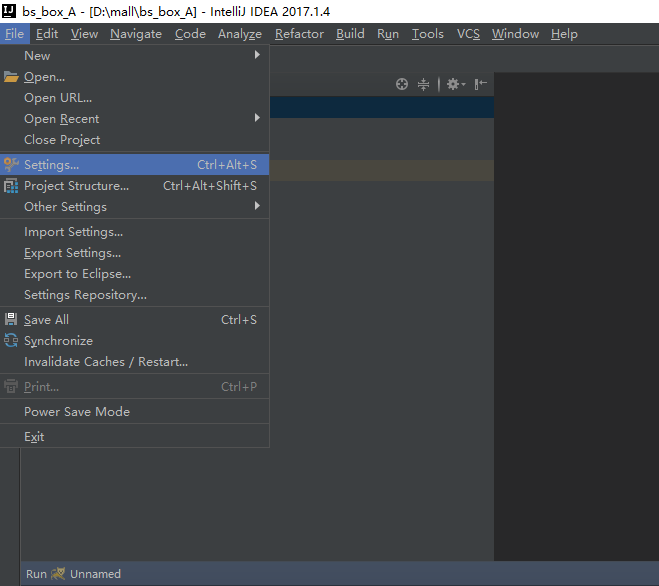Viewport: 659px width, 586px height.
Task: Open the Refactor menu
Action: coord(299,34)
